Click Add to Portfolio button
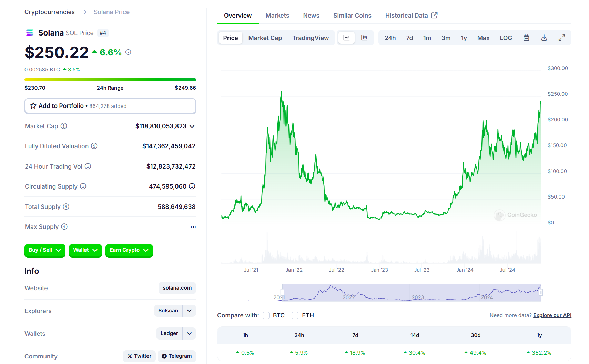589x364 pixels. [110, 106]
